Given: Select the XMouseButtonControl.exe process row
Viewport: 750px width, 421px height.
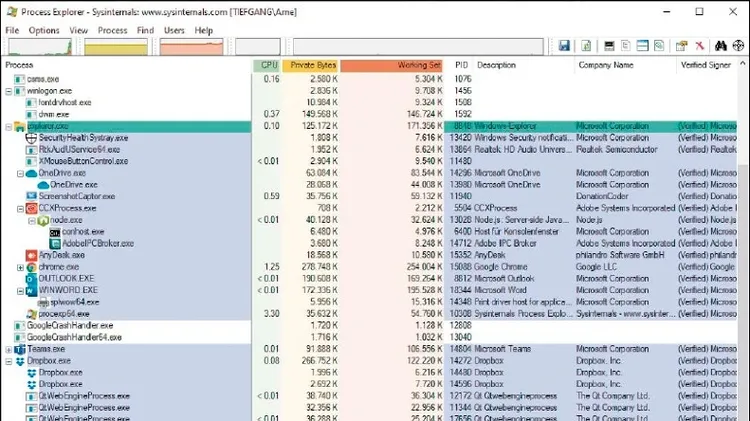Looking at the screenshot, I should pyautogui.click(x=368, y=161).
